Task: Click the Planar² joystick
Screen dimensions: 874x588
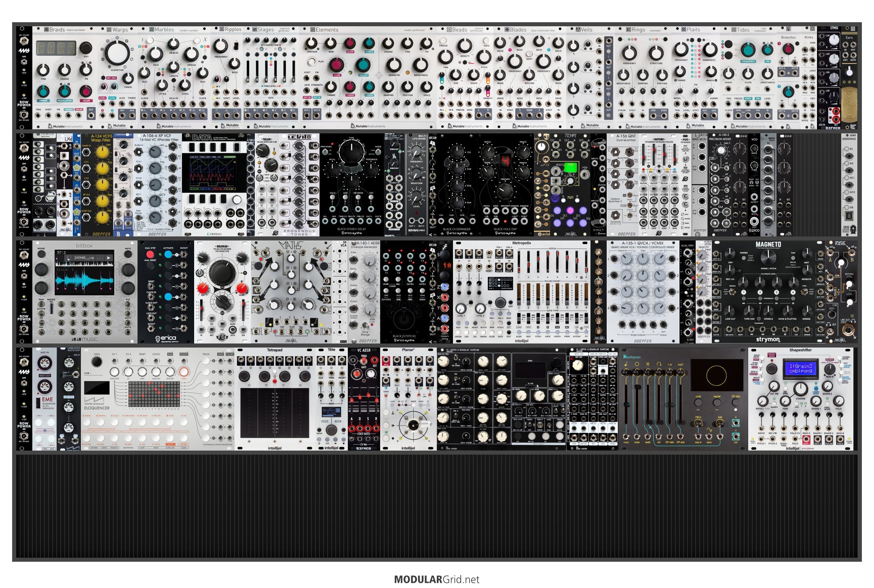Action: [x=413, y=425]
